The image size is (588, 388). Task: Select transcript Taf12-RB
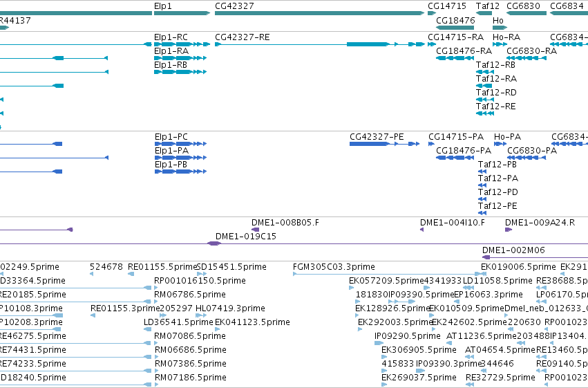coord(485,72)
